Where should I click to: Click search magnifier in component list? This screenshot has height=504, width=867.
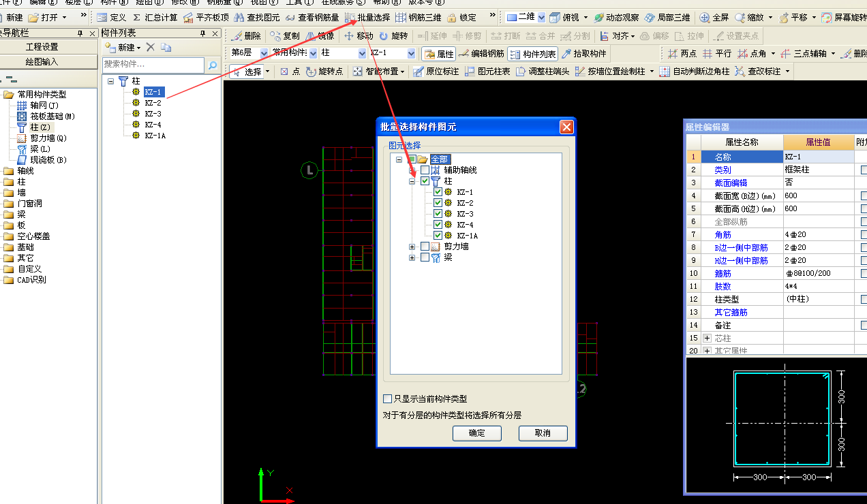(x=213, y=65)
